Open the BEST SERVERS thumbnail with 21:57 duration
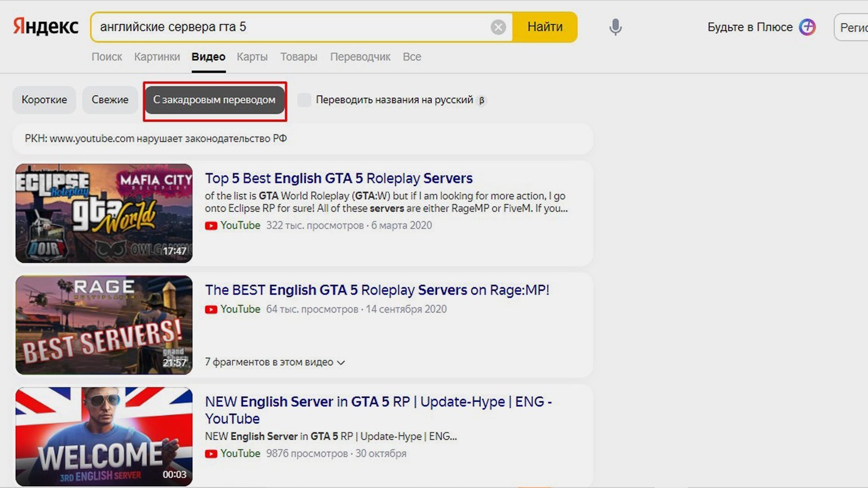Image resolution: width=868 pixels, height=488 pixels. 104,325
